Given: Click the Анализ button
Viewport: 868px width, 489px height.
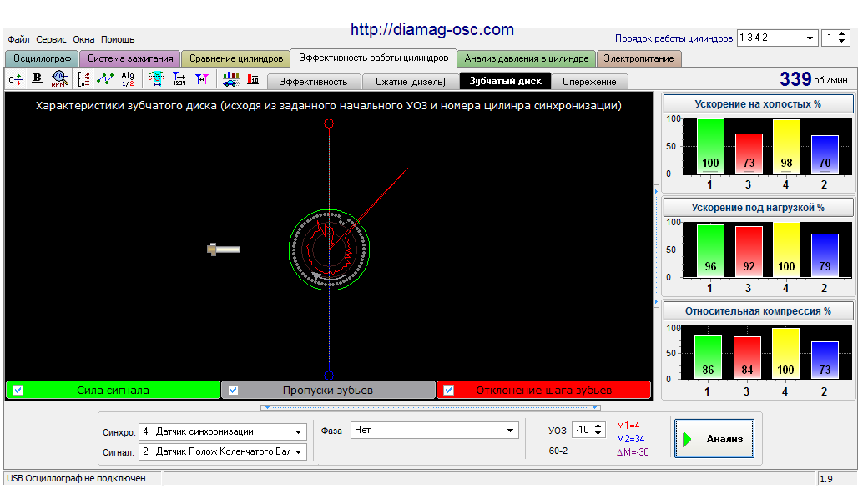Looking at the screenshot, I should 714,439.
